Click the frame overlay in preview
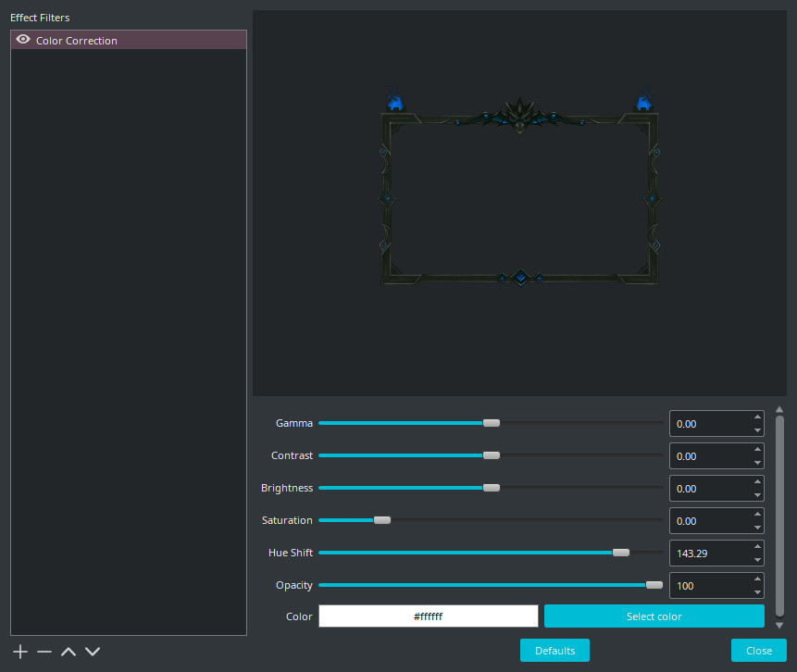797x672 pixels. 519,187
